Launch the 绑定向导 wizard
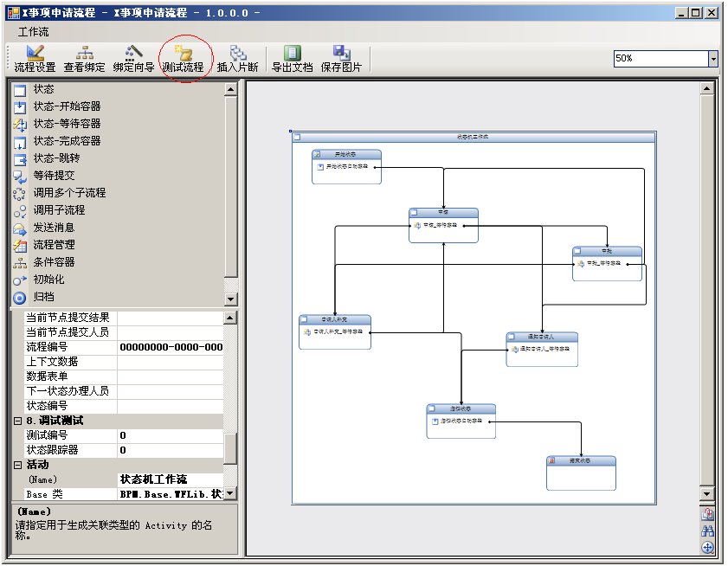This screenshot has height=566, width=728. (133, 59)
